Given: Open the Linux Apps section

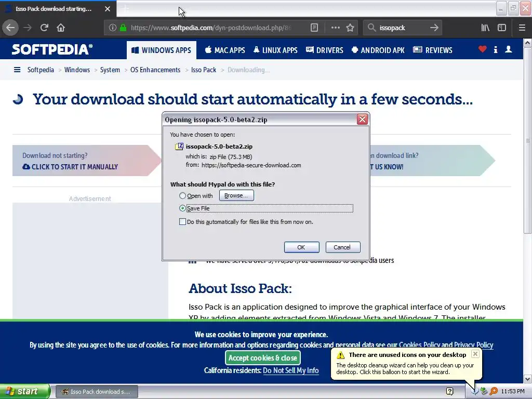Looking at the screenshot, I should (x=275, y=50).
